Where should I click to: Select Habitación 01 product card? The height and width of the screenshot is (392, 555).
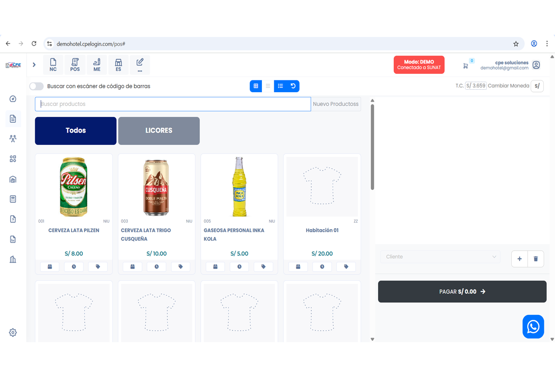(x=322, y=214)
